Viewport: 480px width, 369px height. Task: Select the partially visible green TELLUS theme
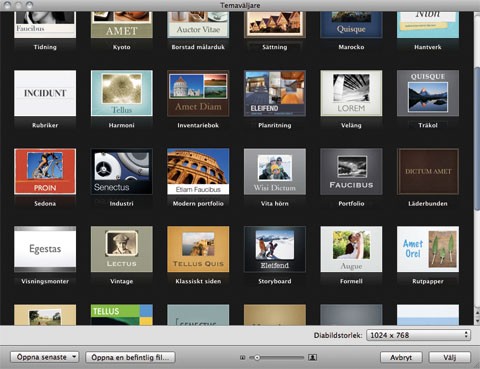coord(122,314)
